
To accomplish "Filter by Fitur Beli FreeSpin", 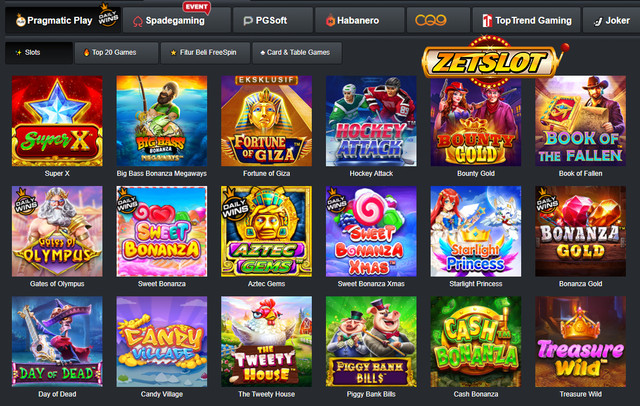I will (205, 53).
